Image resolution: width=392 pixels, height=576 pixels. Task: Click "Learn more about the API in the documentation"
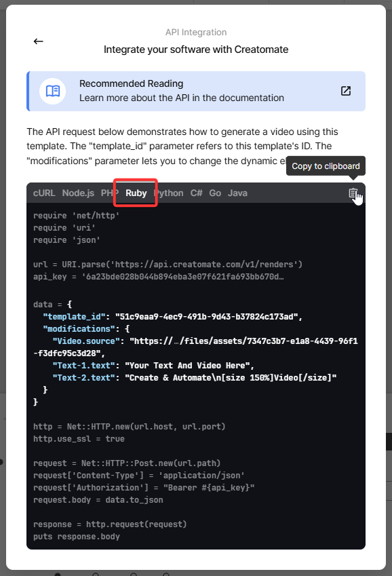[x=182, y=98]
